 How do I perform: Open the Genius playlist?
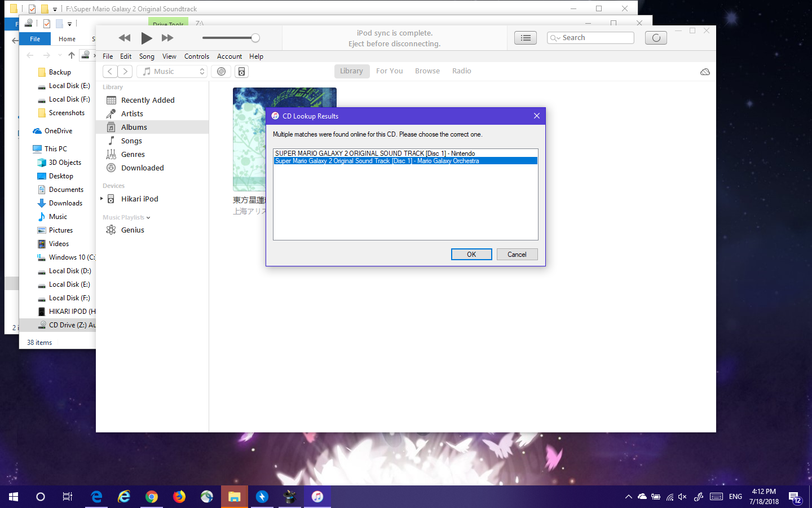[x=152, y=230]
